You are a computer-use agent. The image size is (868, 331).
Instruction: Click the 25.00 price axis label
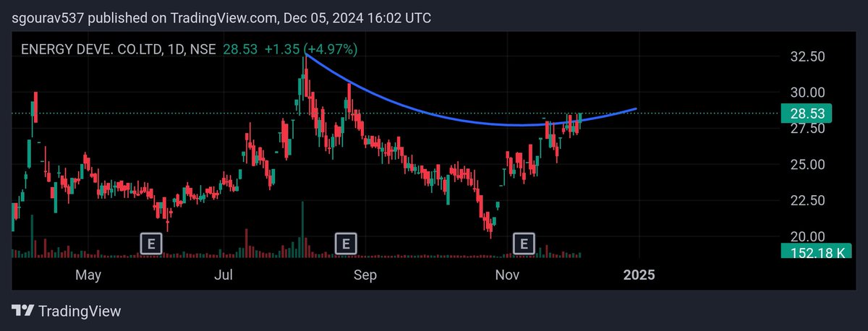pyautogui.click(x=808, y=165)
